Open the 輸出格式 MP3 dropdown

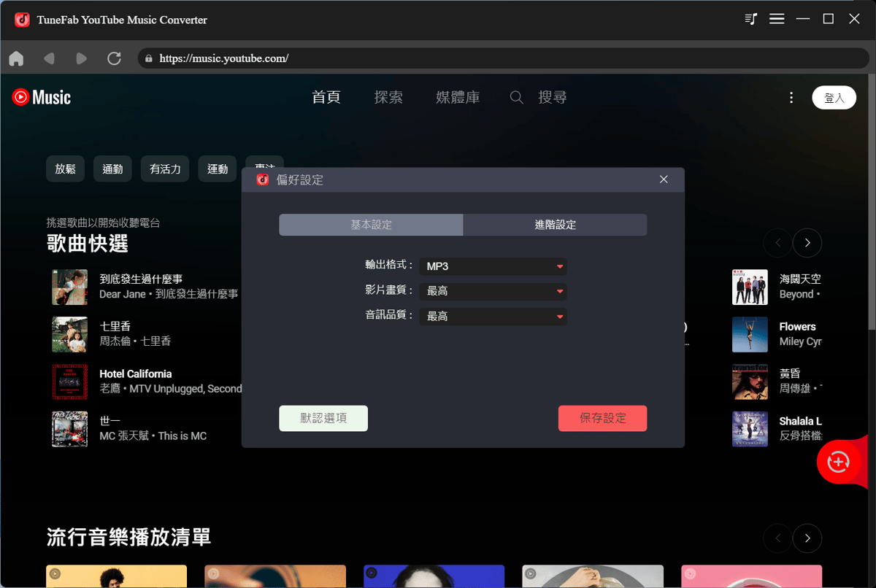493,266
